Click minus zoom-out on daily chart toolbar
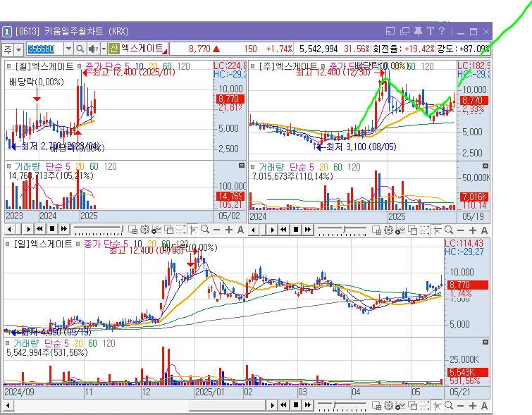The image size is (532, 415). coord(460,406)
